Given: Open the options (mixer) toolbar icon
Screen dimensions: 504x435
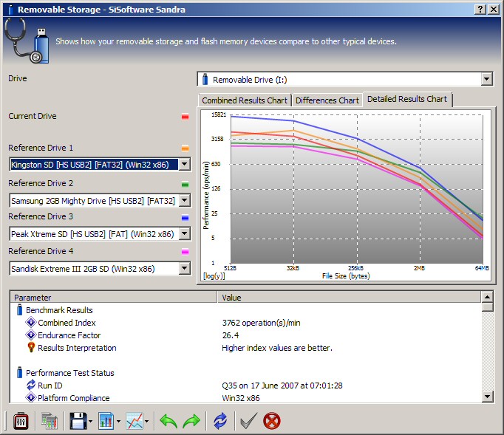Looking at the screenshot, I should [x=21, y=421].
